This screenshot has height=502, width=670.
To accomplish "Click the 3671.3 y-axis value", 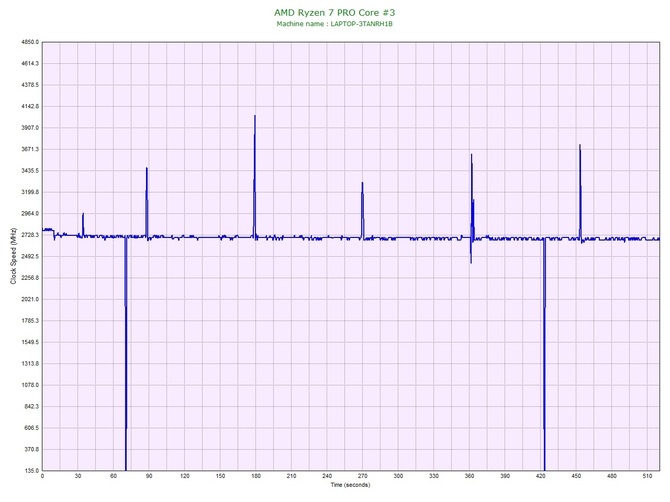I will pos(30,149).
